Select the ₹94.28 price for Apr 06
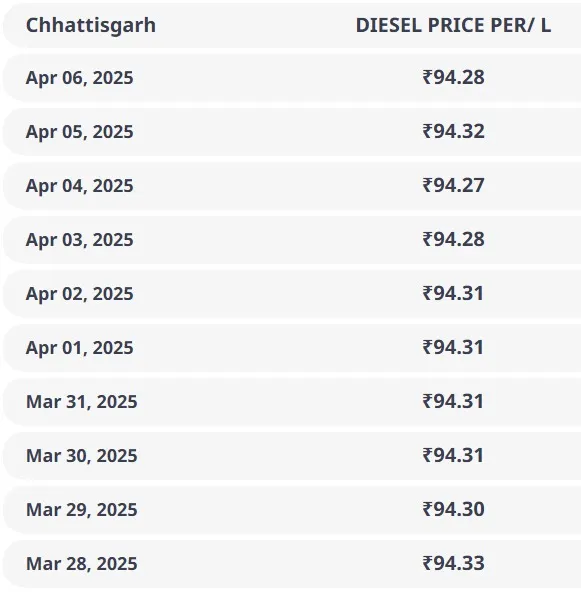This screenshot has width=581, height=599. tap(453, 77)
